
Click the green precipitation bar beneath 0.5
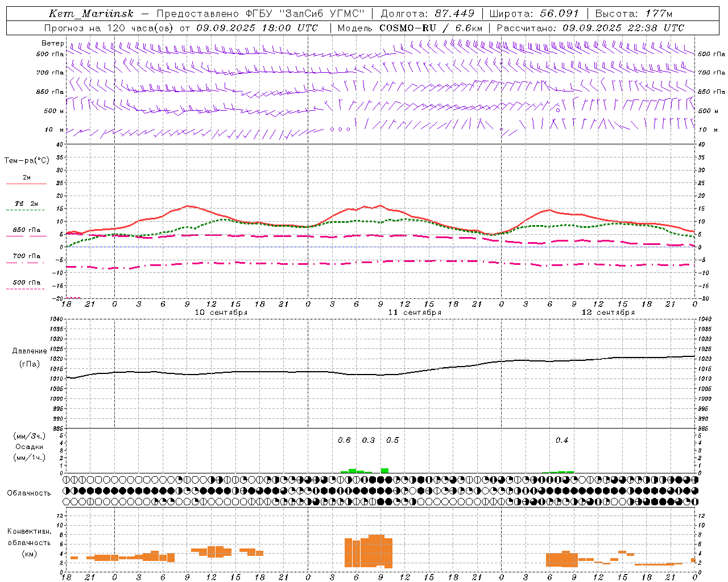click(x=385, y=471)
